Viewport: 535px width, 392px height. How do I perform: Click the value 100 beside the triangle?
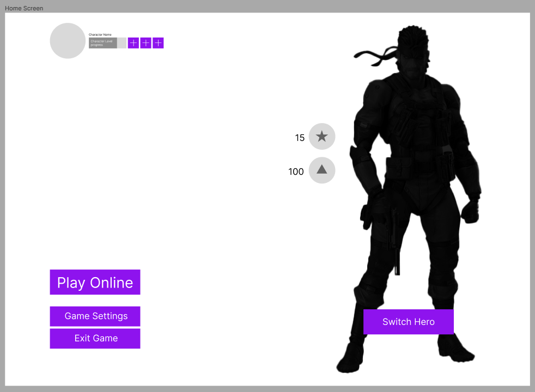(296, 171)
